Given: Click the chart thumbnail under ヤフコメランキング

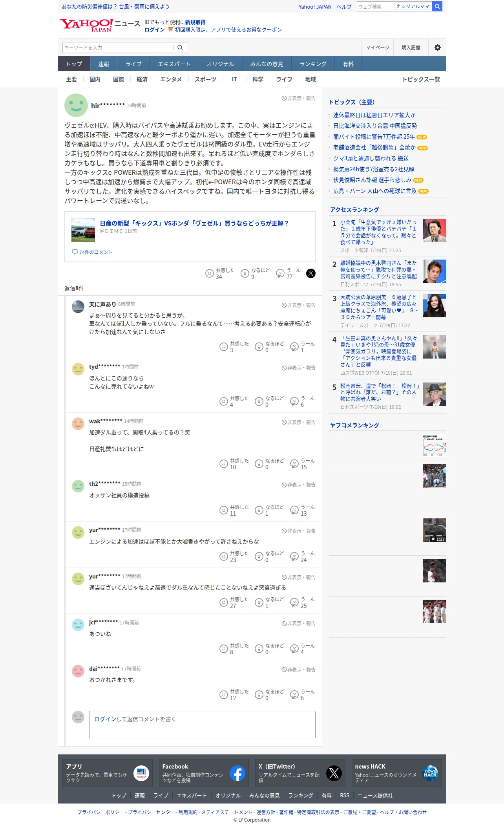Looking at the screenshot, I should 435,445.
